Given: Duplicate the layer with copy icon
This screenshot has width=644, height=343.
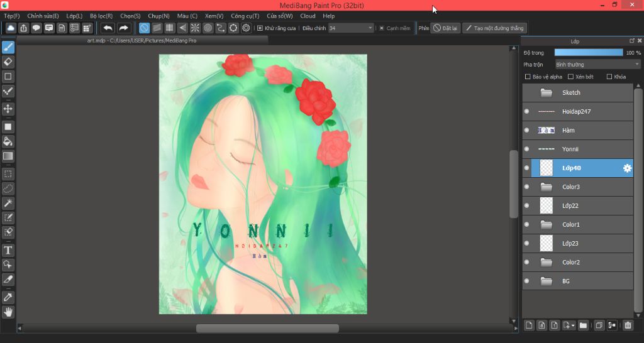Looking at the screenshot, I should click(599, 325).
